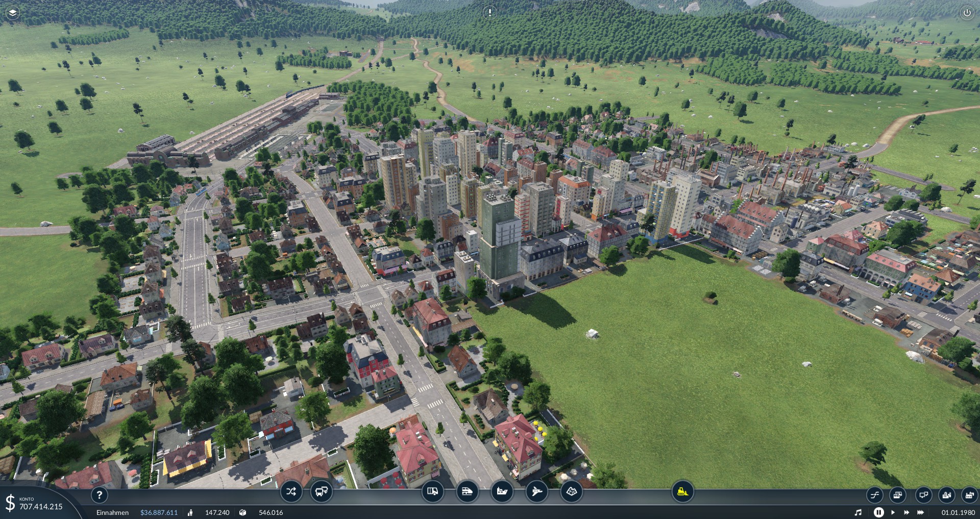This screenshot has width=980, height=519.
Task: Click the date display 01.01.1980
Action: [x=958, y=512]
